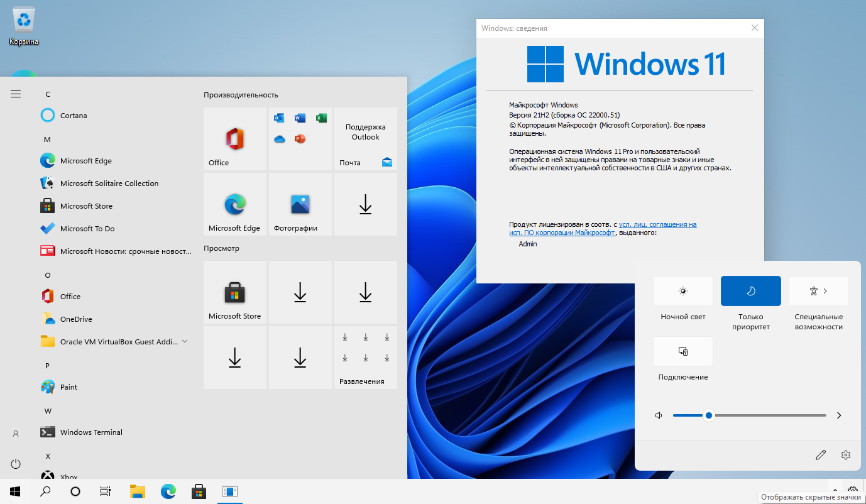Toggle Ночной свет night light

(x=683, y=291)
